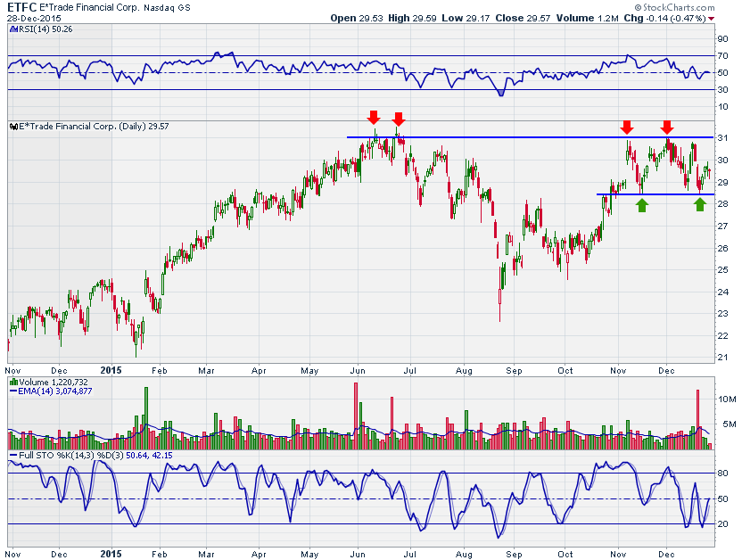Image resolution: width=742 pixels, height=560 pixels.
Task: Click the 23 price axis label
Action: (722, 314)
